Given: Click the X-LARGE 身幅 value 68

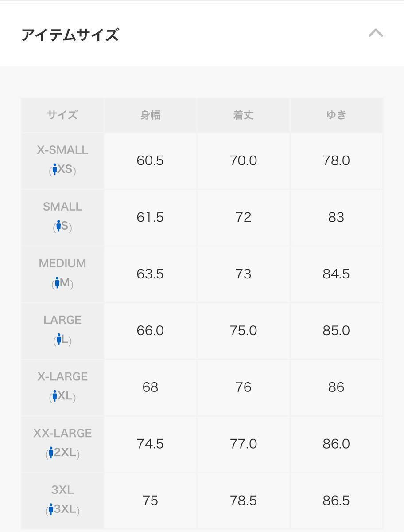Looking at the screenshot, I should point(150,387).
